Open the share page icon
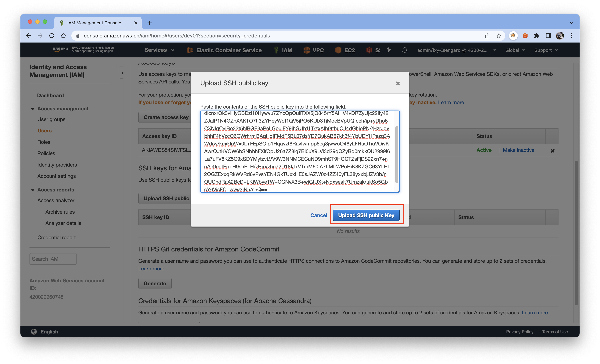The image size is (600, 364). [487, 36]
